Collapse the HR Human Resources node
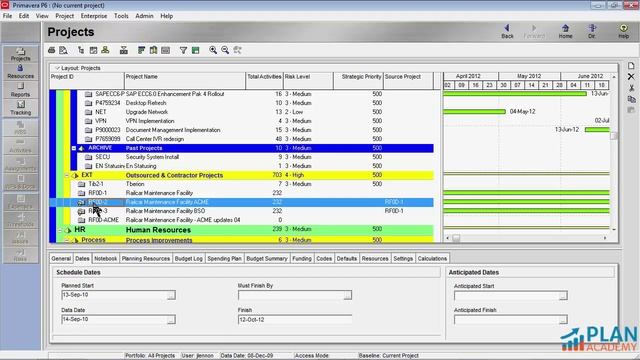 [60, 230]
